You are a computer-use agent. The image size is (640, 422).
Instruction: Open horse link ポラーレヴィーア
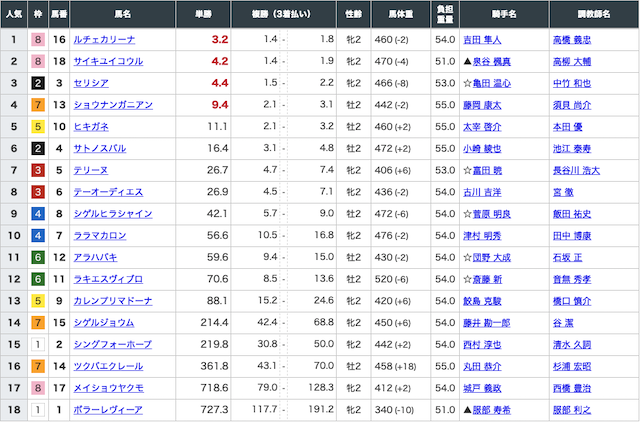click(x=108, y=410)
